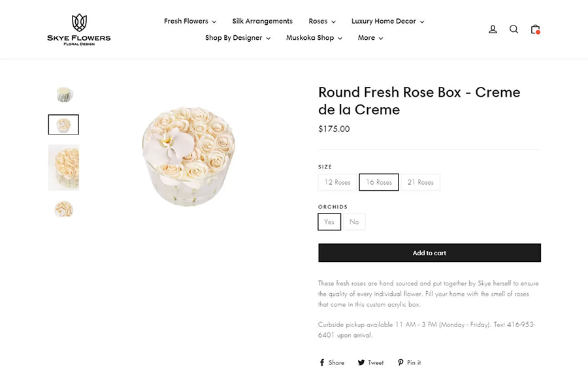Choose 21 Roses size
Image resolution: width=588 pixels, height=382 pixels.
421,182
